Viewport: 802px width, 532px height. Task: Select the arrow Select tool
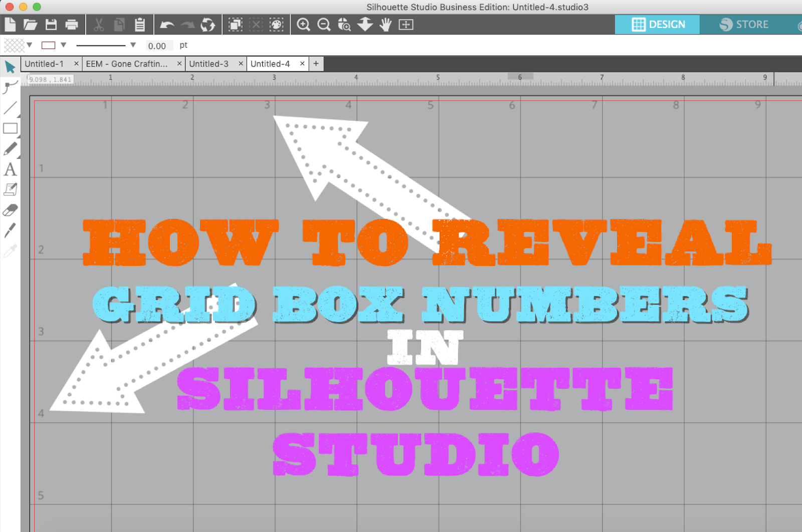coord(10,67)
